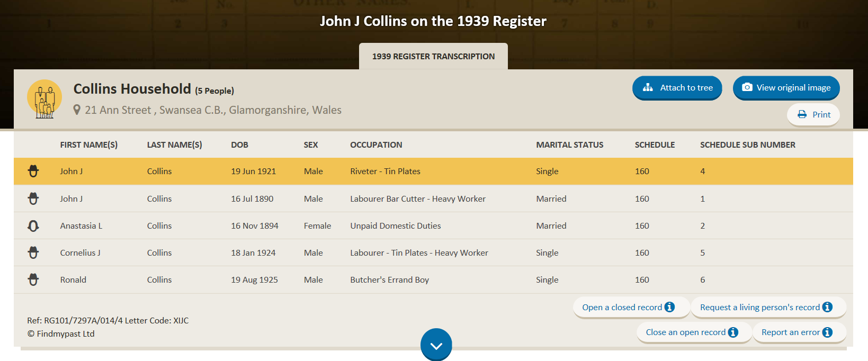Viewport: 868px width, 361px height.
Task: Click the SCHEDULE SUB NUMBER column header
Action: [748, 145]
